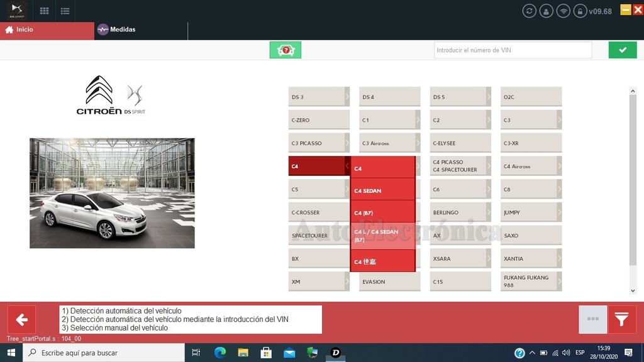Viewport: 644px width, 362px height.
Task: Click the three dots more button
Action: click(592, 319)
